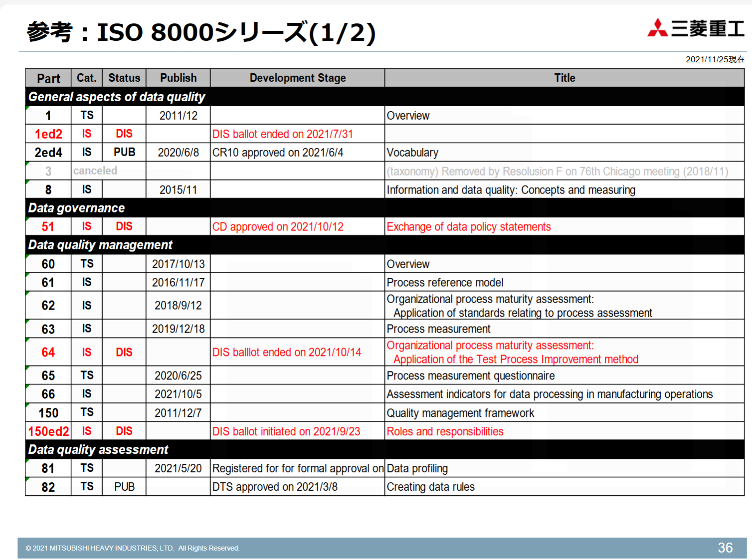Select the 'Development Stage' column header
This screenshot has width=752, height=560.
point(298,78)
